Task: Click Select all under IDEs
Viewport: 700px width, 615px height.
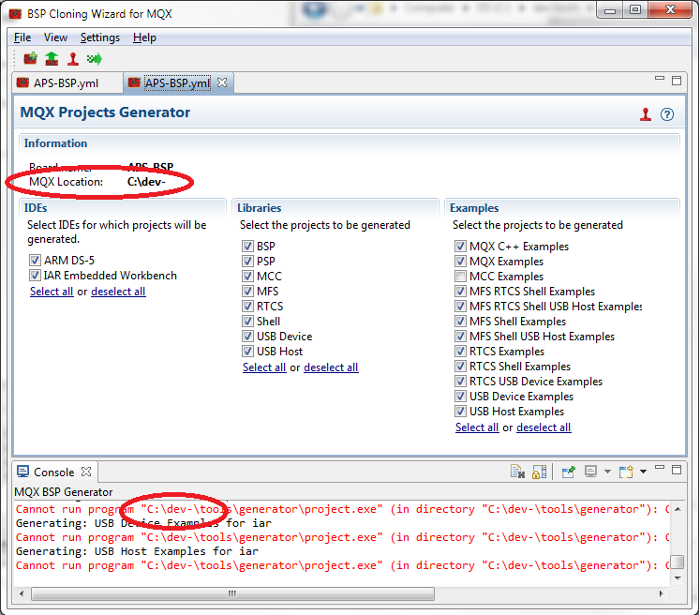Action: (x=52, y=292)
